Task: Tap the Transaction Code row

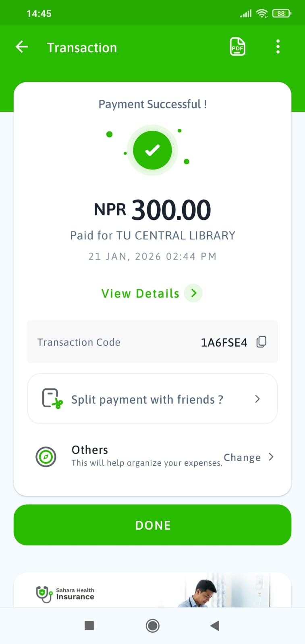Action: (x=121, y=342)
